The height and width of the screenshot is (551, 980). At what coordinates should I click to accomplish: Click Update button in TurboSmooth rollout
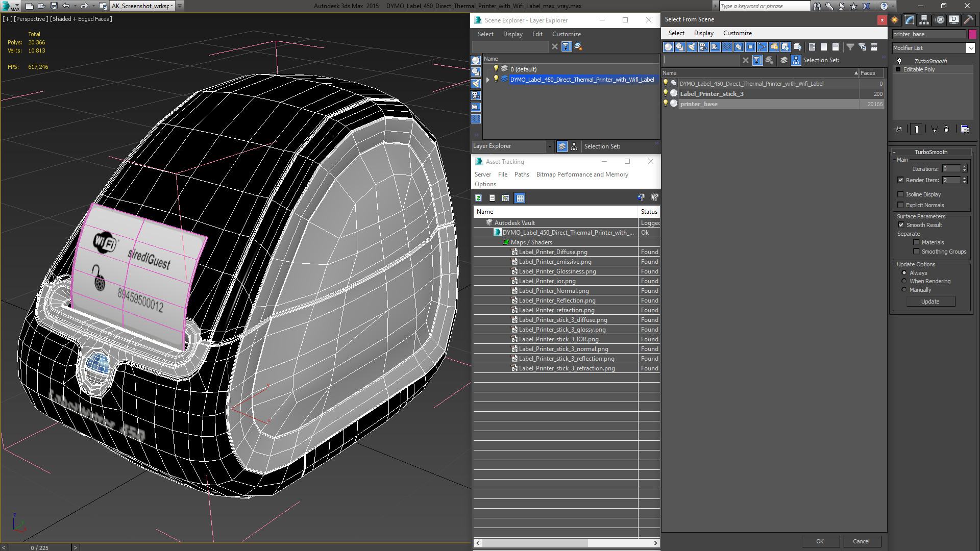coord(930,302)
